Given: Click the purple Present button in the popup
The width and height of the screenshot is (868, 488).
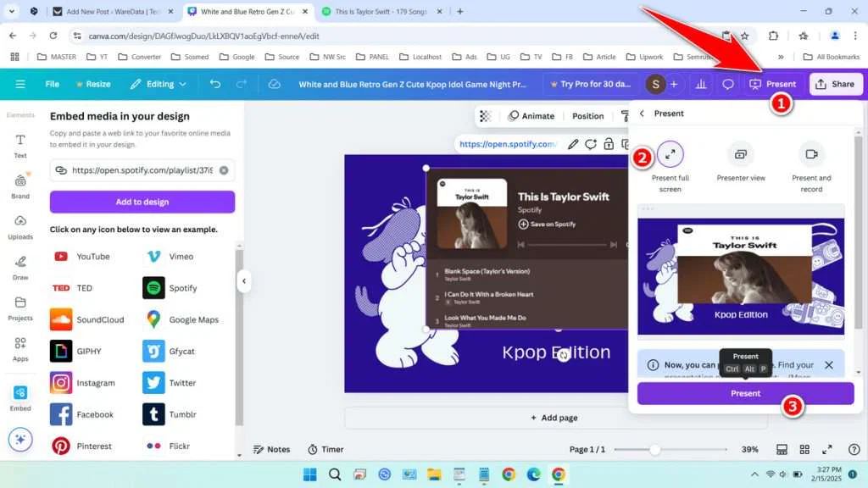Looking at the screenshot, I should [x=744, y=393].
